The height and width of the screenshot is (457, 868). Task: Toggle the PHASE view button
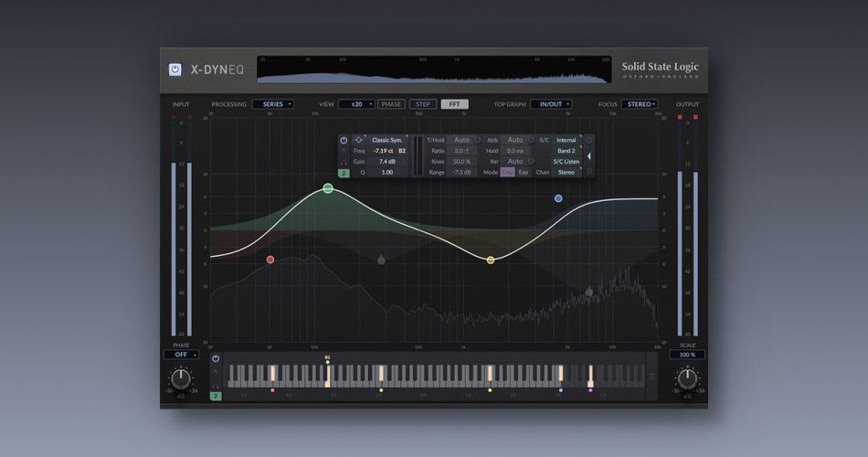(x=392, y=104)
